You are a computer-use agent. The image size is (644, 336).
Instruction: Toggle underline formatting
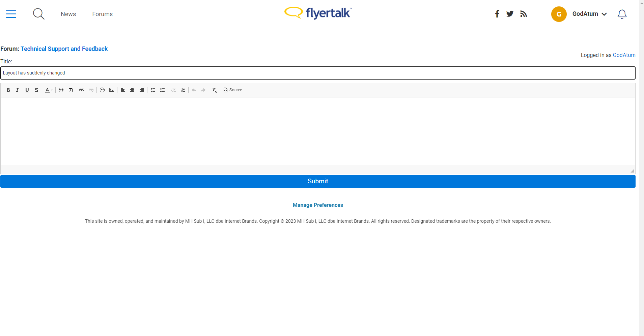(x=27, y=90)
